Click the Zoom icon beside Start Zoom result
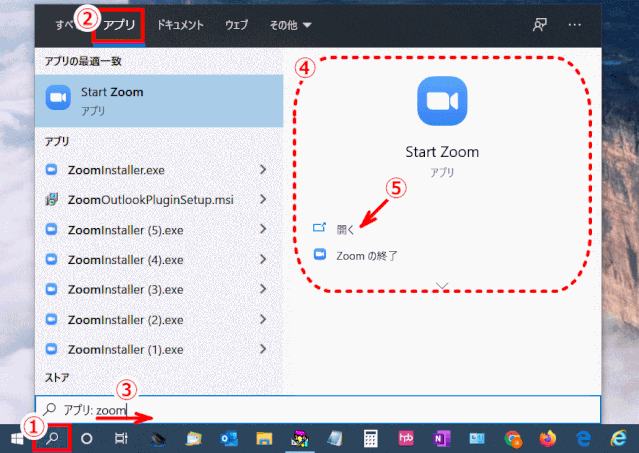Screen dimensions: 639x453 click(58, 98)
